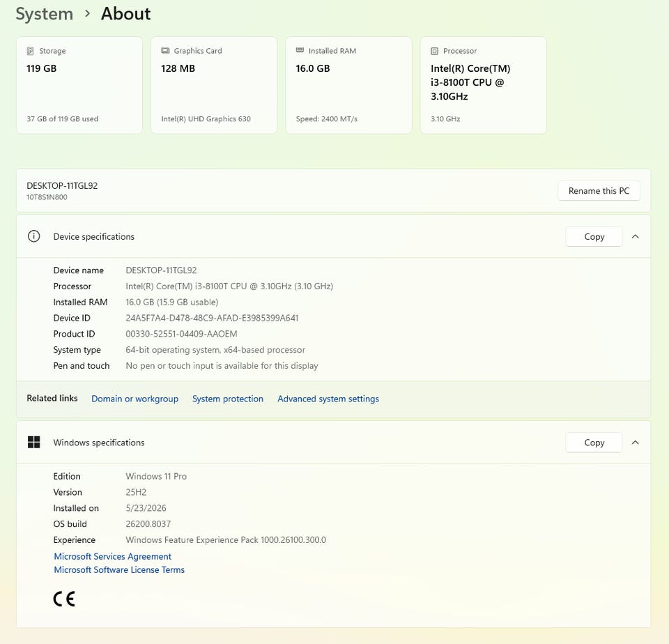Click the Device ID label
669x644 pixels.
point(72,318)
